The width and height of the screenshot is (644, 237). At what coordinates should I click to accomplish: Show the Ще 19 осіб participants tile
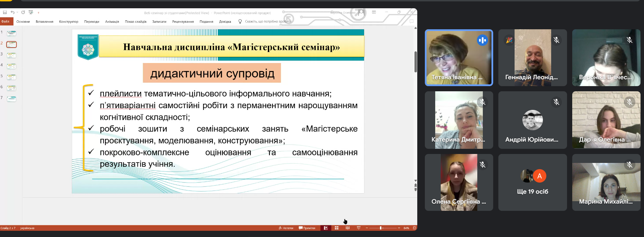click(533, 182)
